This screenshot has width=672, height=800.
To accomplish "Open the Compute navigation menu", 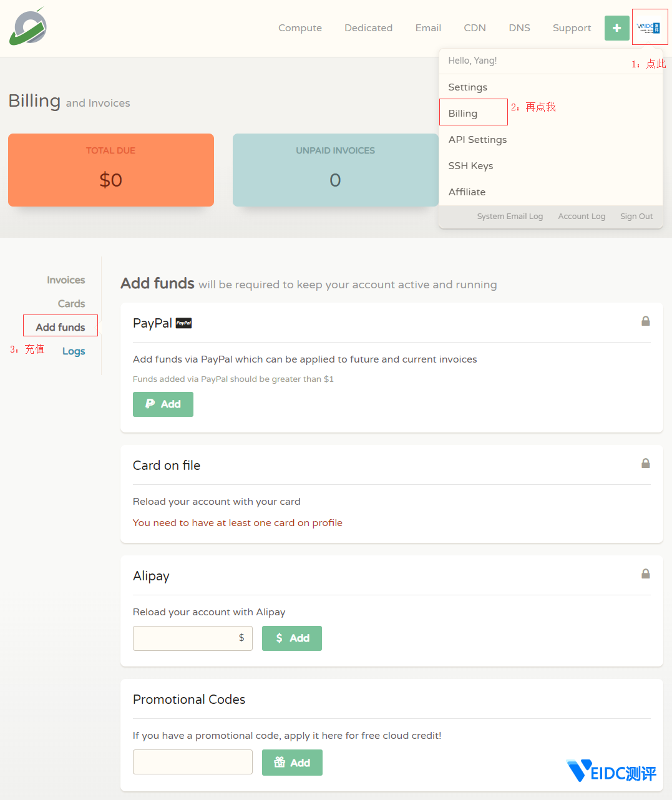I will click(x=300, y=28).
